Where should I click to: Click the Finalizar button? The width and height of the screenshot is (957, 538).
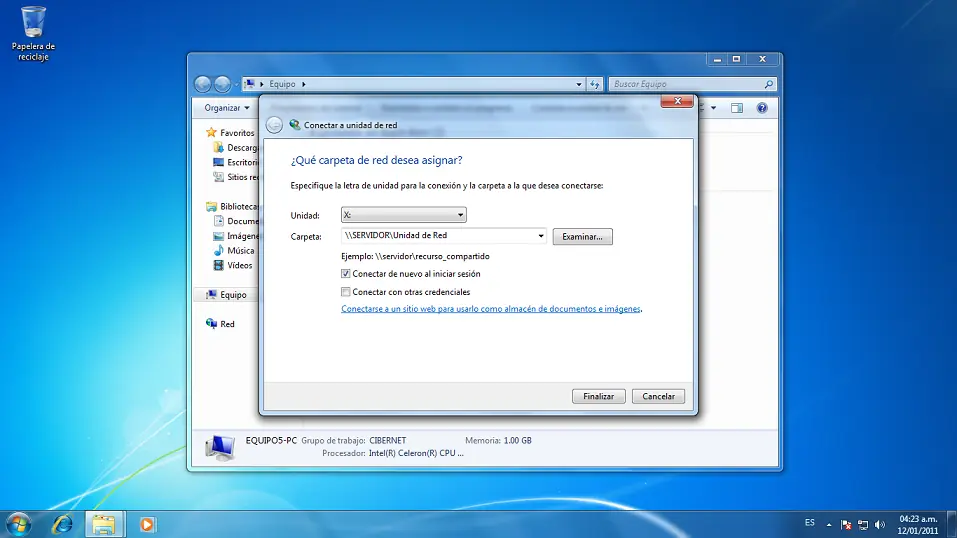tap(598, 396)
